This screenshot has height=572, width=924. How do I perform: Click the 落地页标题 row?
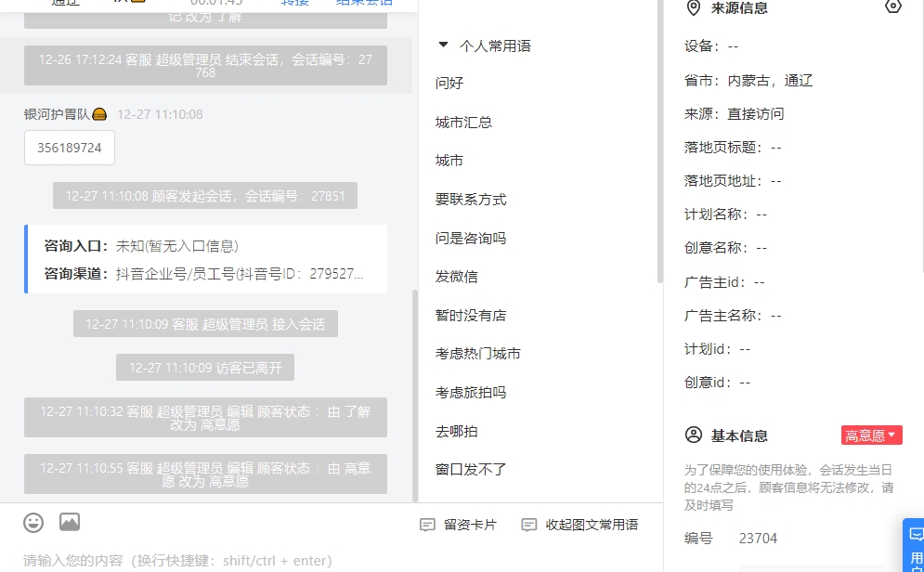tap(733, 148)
